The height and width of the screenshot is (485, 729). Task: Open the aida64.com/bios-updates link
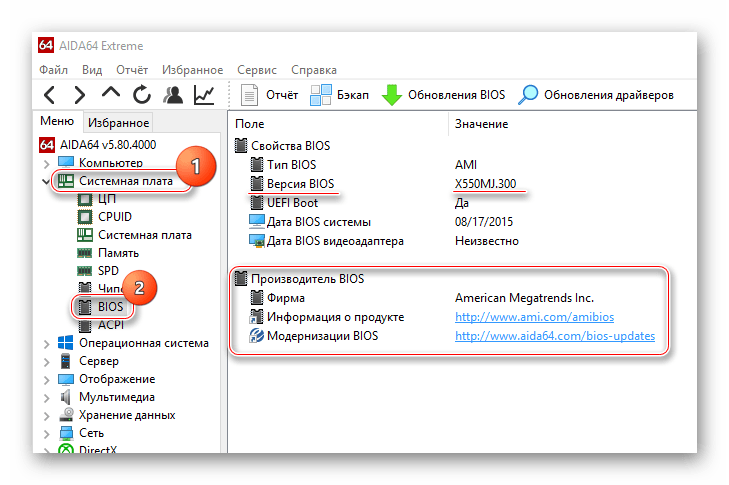click(x=555, y=336)
